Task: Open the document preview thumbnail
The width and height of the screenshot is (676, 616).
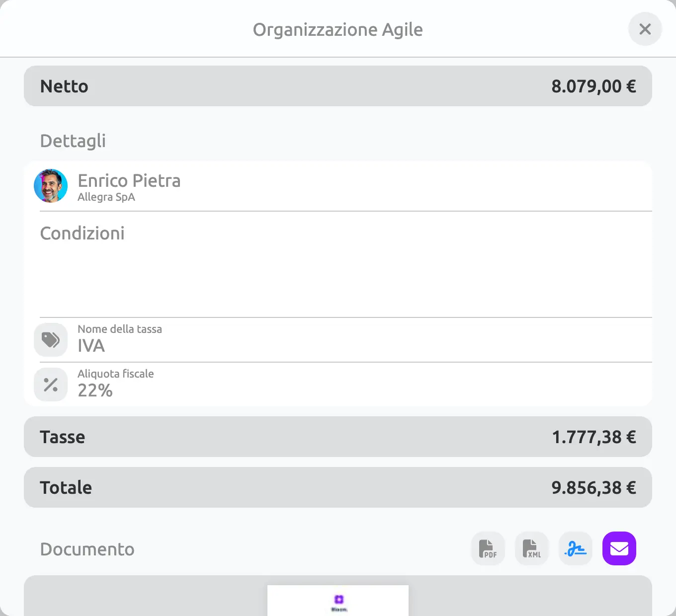Action: [338, 601]
